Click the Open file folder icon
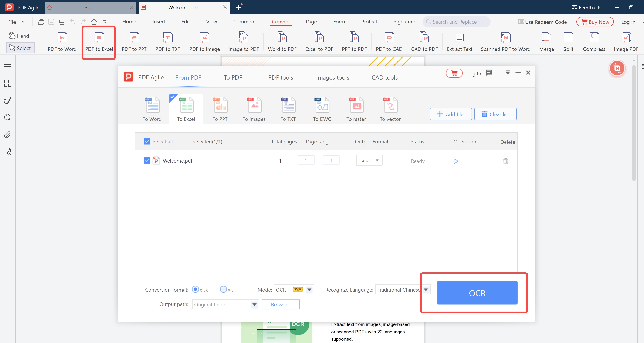Image resolution: width=644 pixels, height=343 pixels. coord(41,22)
